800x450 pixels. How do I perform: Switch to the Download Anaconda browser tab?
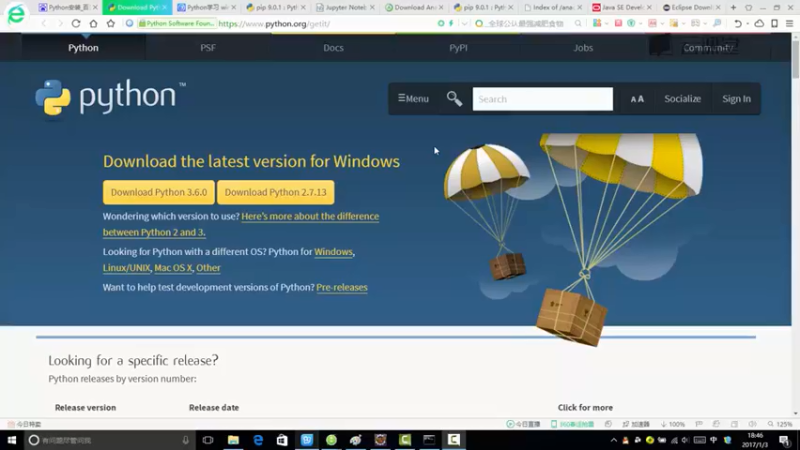point(412,7)
